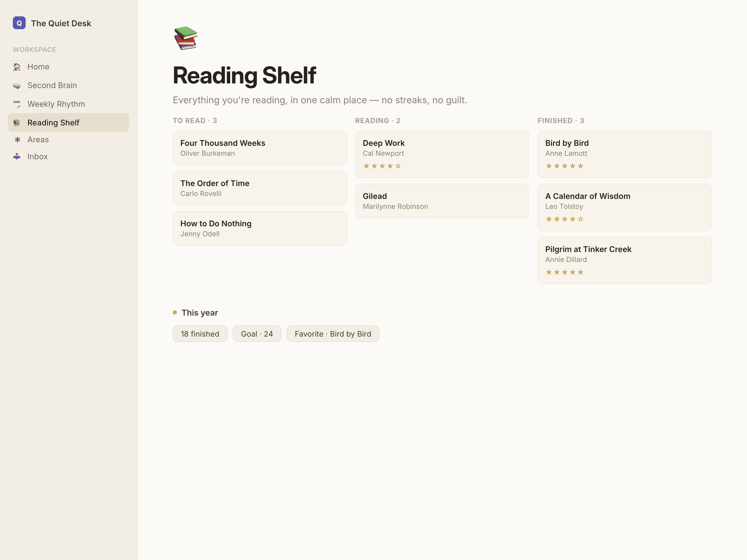Screen dimensions: 747x560
Task: Click author name Anne Lamott
Action: click(x=566, y=153)
